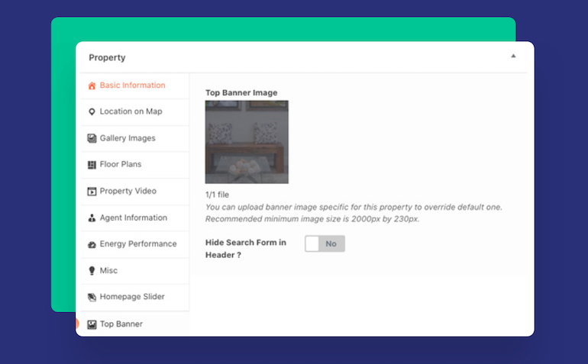Select the Floor Plans tab
The height and width of the screenshot is (364, 588).
[121, 164]
